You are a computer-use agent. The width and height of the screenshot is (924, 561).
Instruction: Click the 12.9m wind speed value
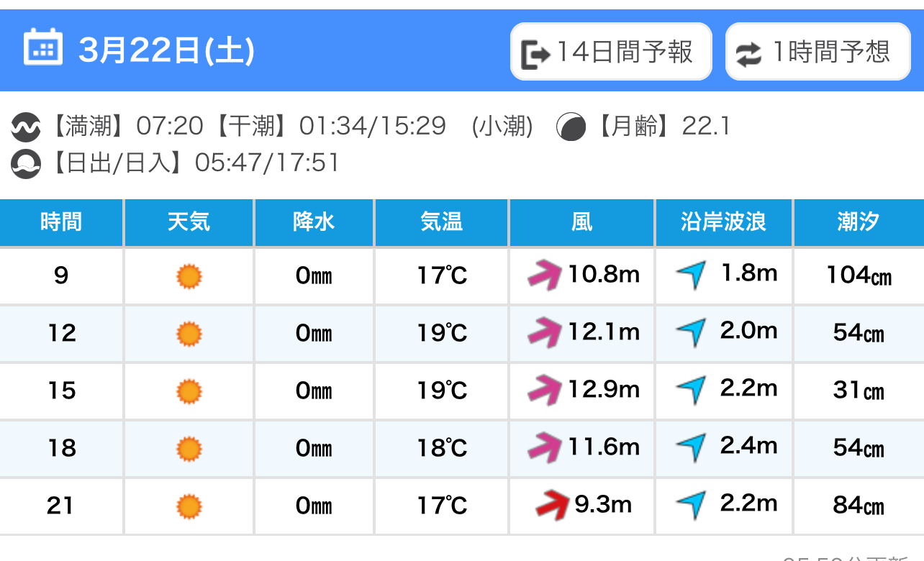pyautogui.click(x=604, y=389)
